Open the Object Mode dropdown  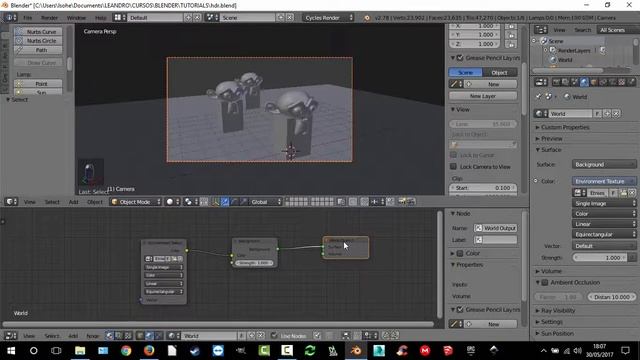click(136, 202)
